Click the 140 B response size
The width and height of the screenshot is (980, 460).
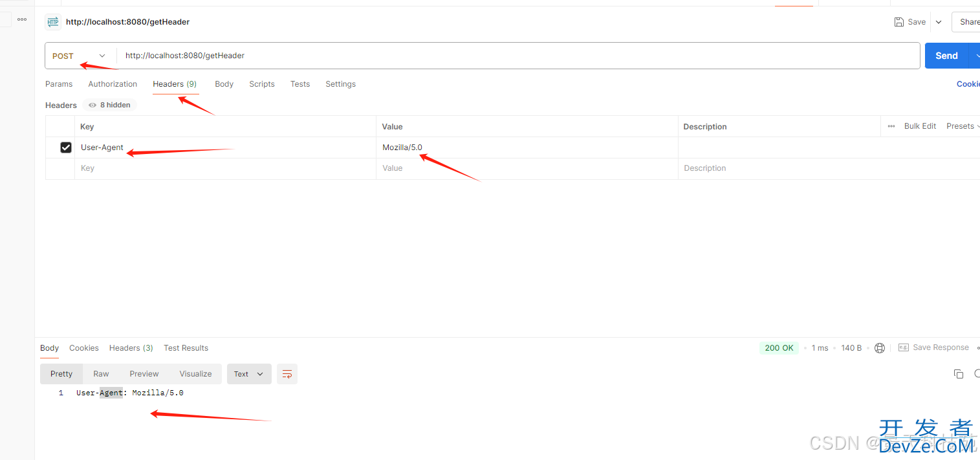851,348
